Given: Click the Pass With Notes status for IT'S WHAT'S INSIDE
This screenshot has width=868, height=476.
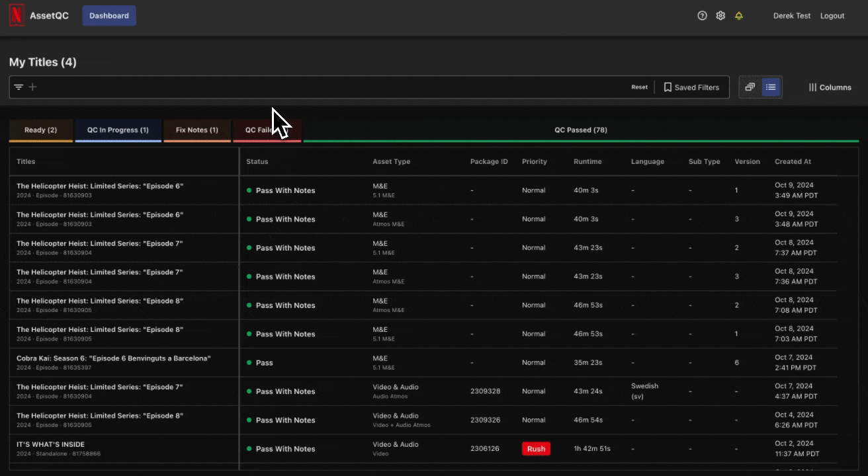Looking at the screenshot, I should (281, 449).
